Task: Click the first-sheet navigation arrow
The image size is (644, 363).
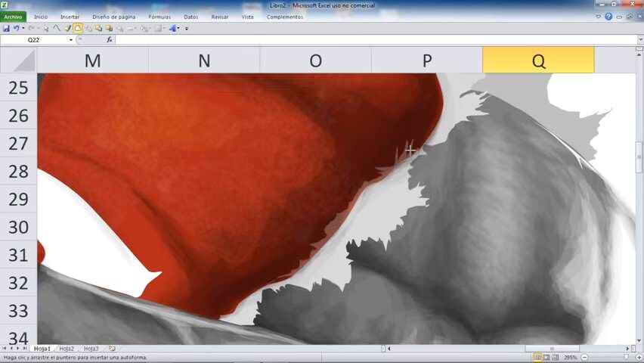Action: pos(4,348)
